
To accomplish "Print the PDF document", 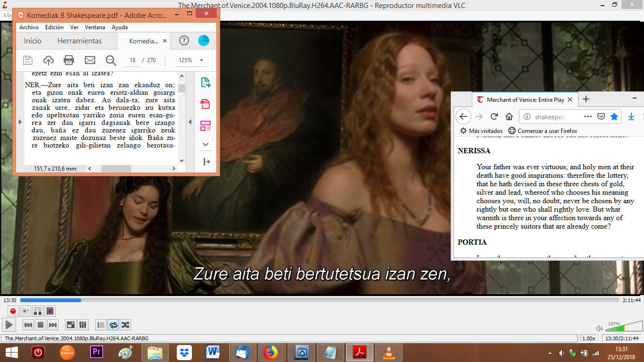I will coord(69,60).
